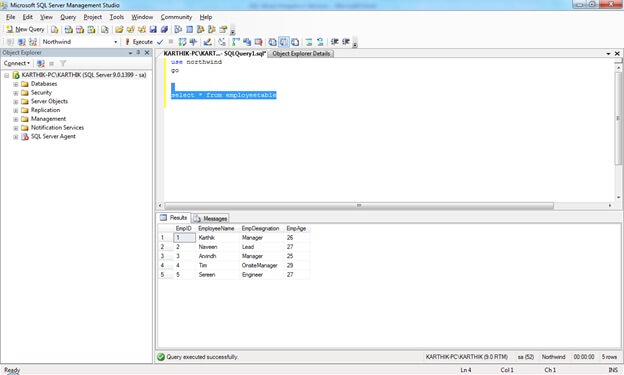The image size is (624, 375).
Task: Switch to the Messages tab
Action: 211,218
